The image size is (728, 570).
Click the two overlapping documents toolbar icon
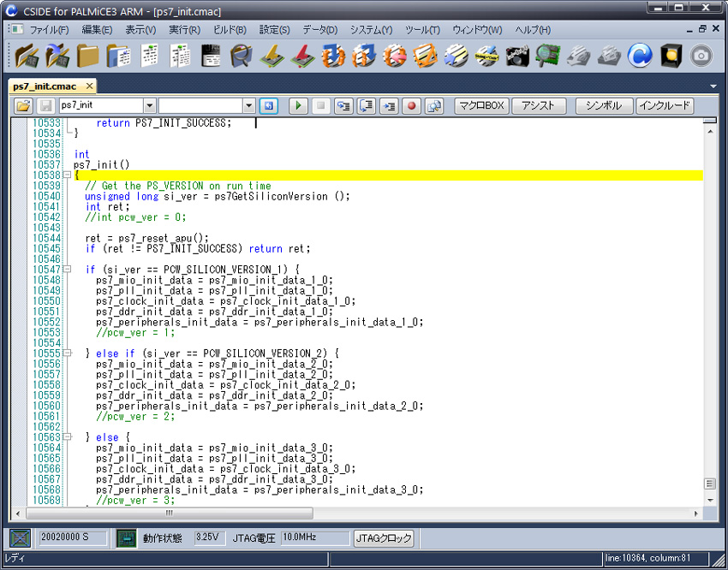tap(180, 56)
